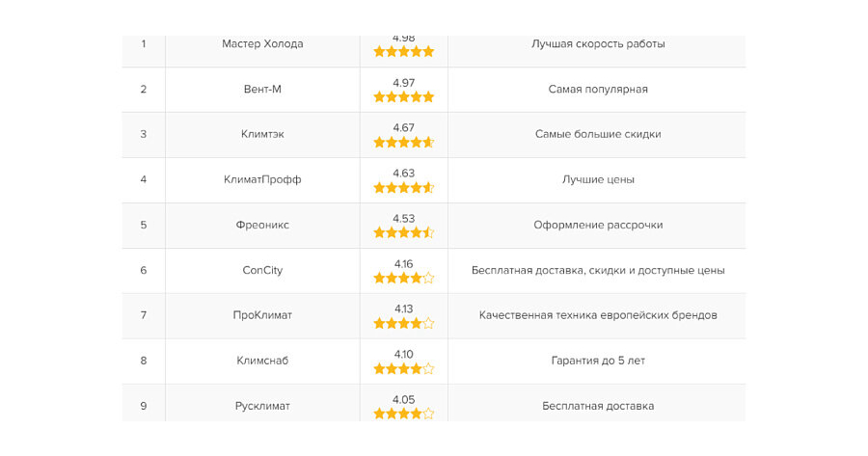Click the ПроКлимат star rating
This screenshot has height=456, width=868.
point(403,324)
